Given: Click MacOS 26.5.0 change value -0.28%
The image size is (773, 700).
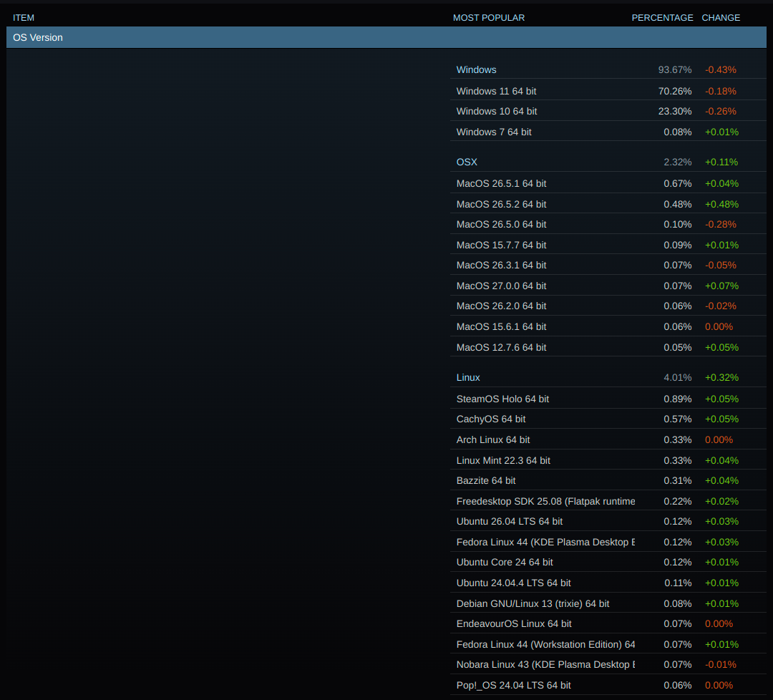Looking at the screenshot, I should pos(721,224).
